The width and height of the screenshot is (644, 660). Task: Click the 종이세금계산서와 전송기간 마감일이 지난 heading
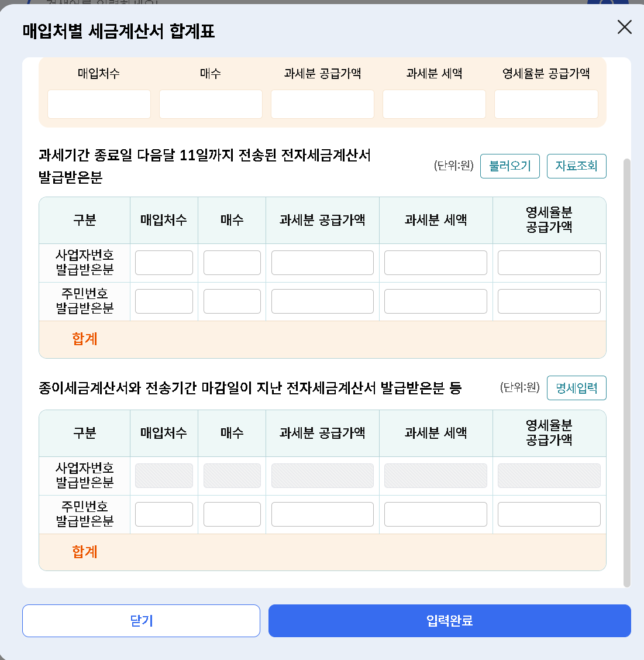click(x=250, y=388)
